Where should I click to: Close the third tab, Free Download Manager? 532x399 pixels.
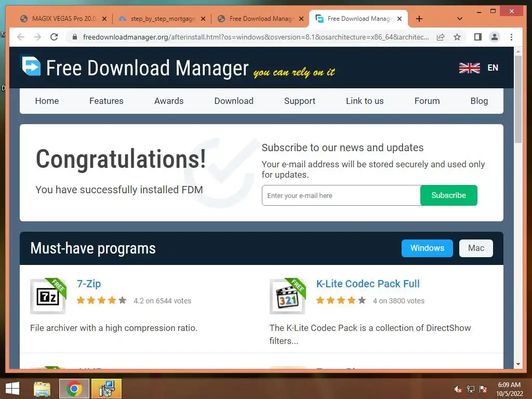tap(301, 19)
